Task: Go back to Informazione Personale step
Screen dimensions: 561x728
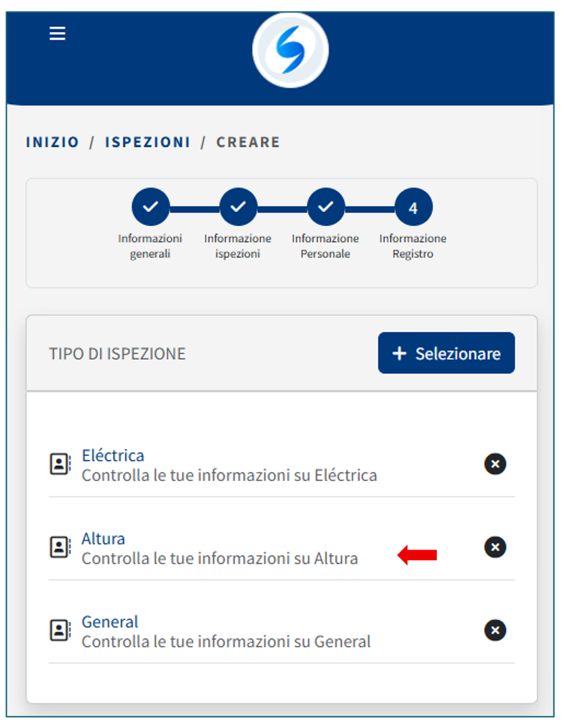Action: click(x=325, y=207)
